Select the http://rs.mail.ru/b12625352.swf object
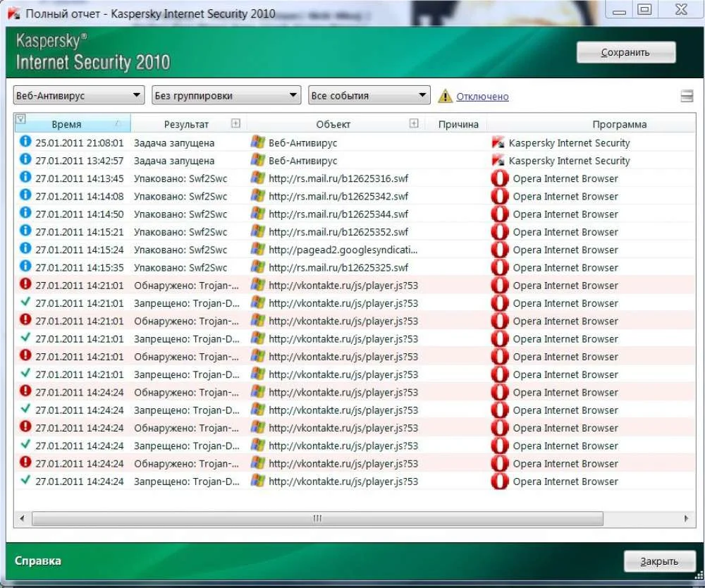705x588 pixels. coord(338,232)
